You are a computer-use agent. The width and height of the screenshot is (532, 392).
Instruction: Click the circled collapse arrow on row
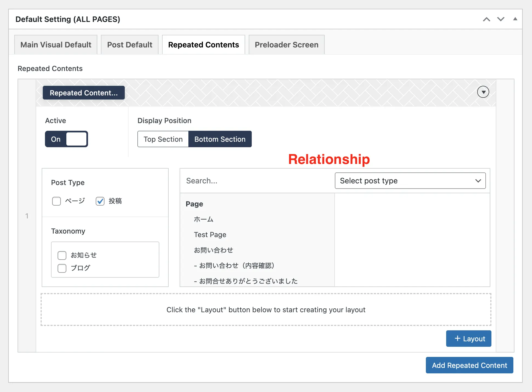(x=483, y=92)
